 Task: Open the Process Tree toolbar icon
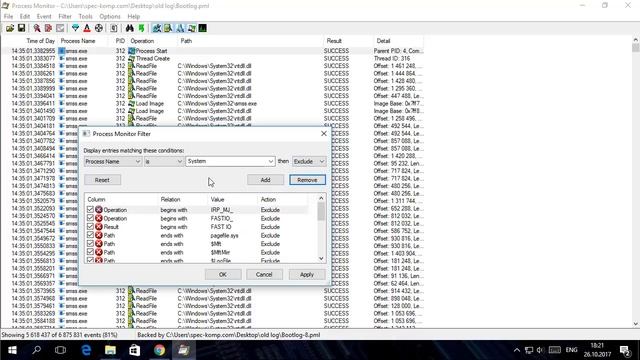coord(114,28)
